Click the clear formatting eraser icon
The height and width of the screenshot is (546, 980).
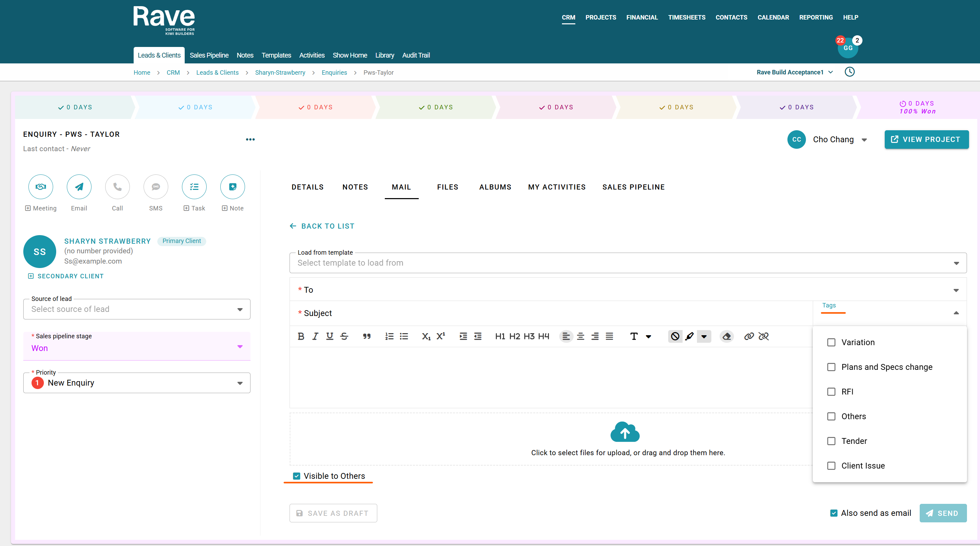[x=727, y=336]
